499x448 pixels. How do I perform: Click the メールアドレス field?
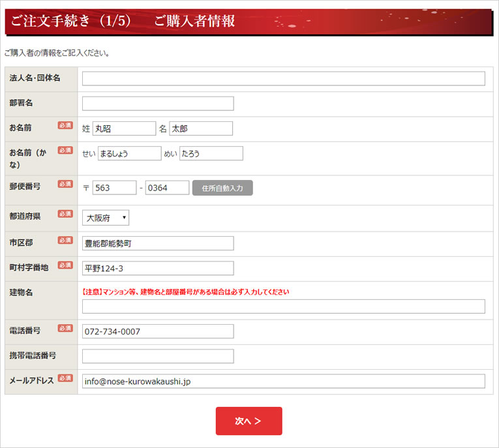point(283,381)
